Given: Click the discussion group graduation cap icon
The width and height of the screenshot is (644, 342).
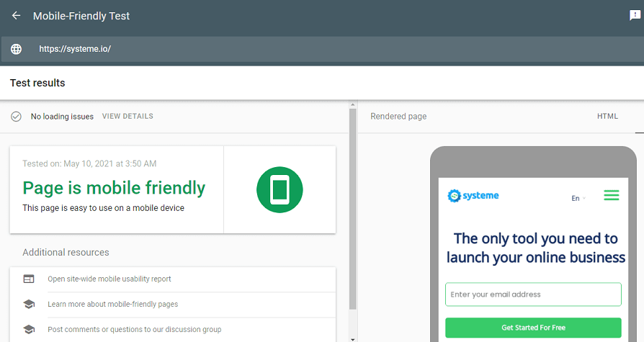Looking at the screenshot, I should click(x=29, y=329).
